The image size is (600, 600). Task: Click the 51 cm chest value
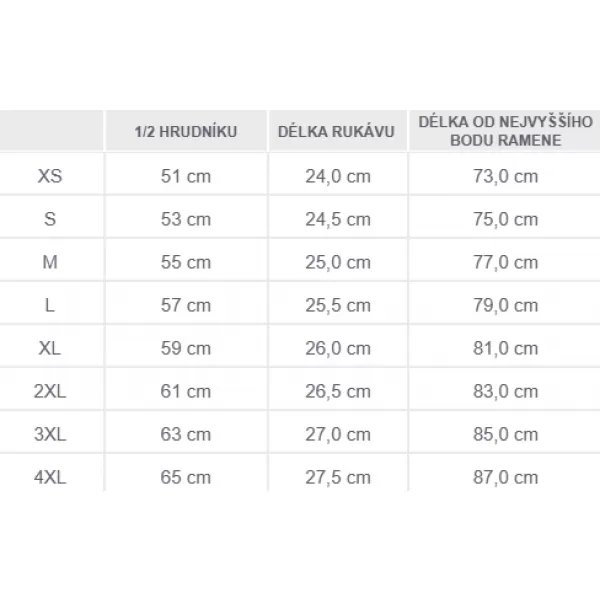pos(186,176)
